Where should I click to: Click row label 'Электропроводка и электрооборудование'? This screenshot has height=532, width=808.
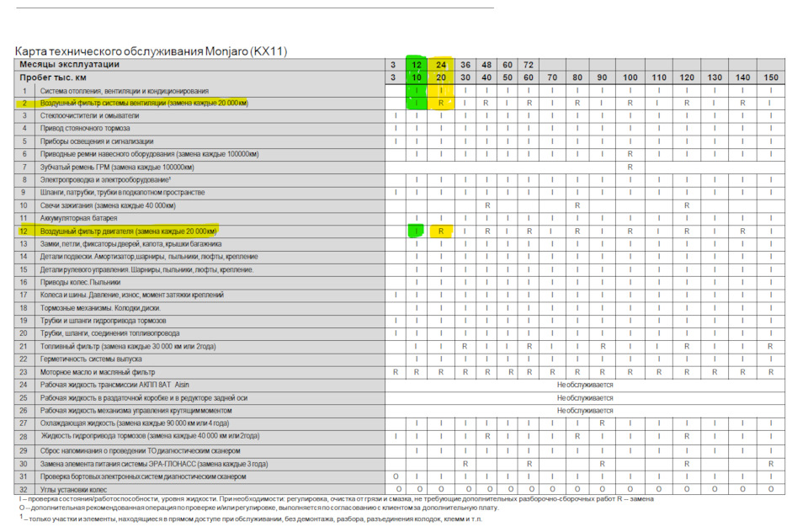coord(106,179)
